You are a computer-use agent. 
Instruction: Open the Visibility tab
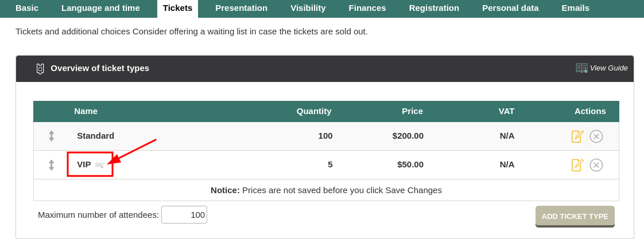308,8
